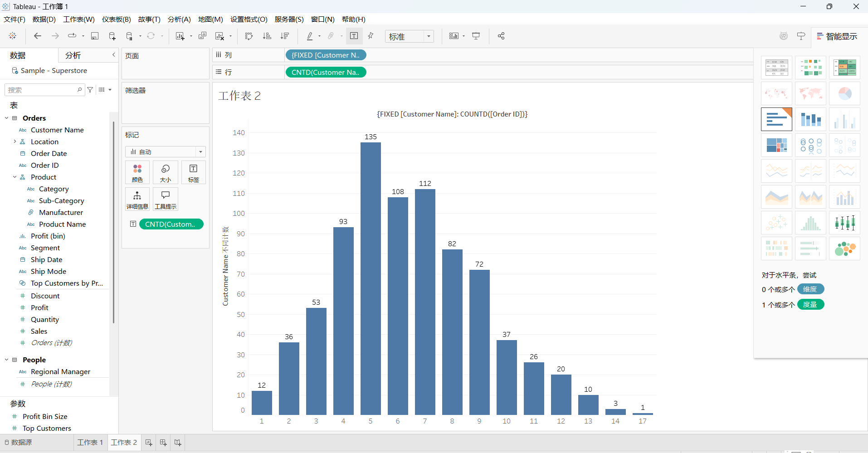Open the Size (大小) marks card
This screenshot has width=868, height=453.
pos(166,173)
